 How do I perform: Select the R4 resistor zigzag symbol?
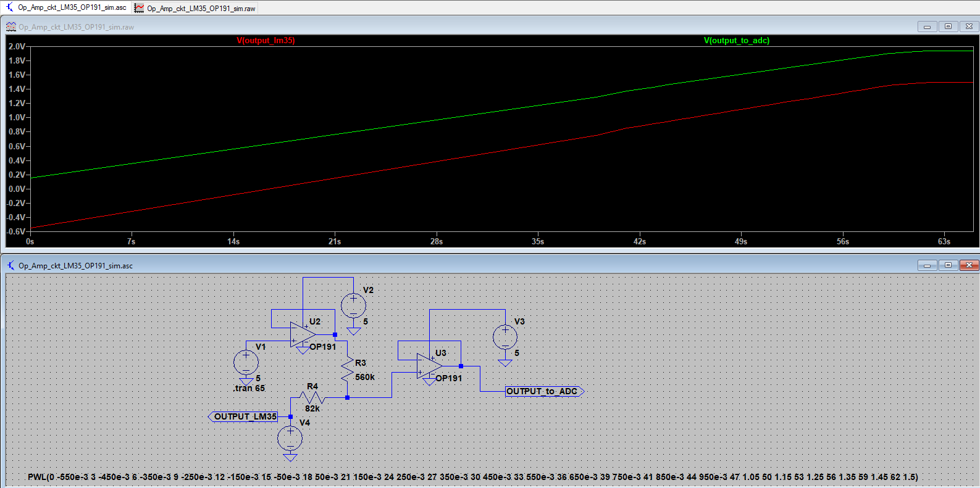click(x=312, y=397)
